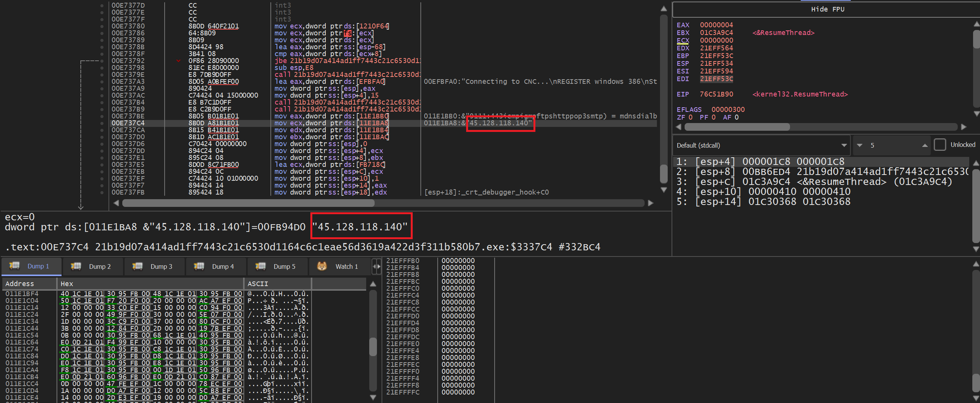Click the argument count field showing 5
The height and width of the screenshot is (403, 980).
[x=892, y=145]
